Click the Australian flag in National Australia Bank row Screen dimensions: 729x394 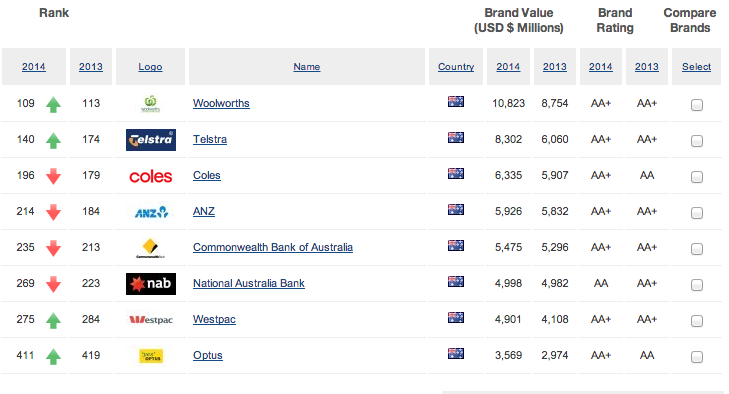[456, 281]
